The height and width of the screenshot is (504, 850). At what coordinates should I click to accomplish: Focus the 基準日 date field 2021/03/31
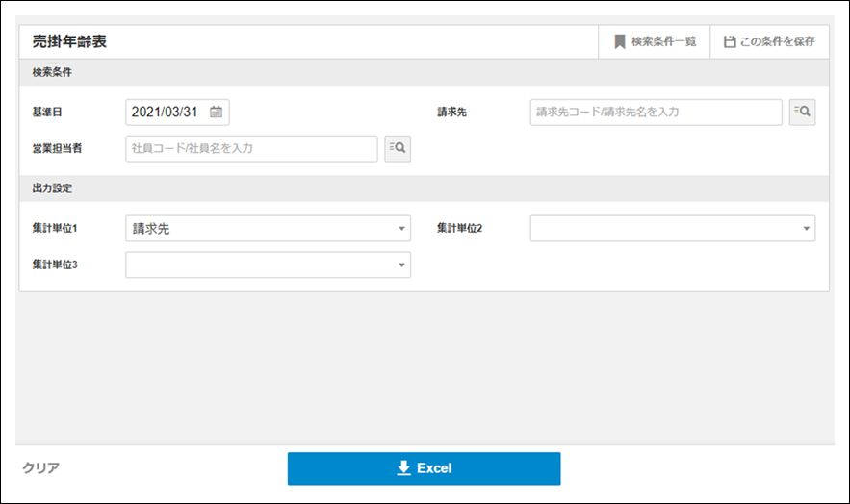(177, 113)
